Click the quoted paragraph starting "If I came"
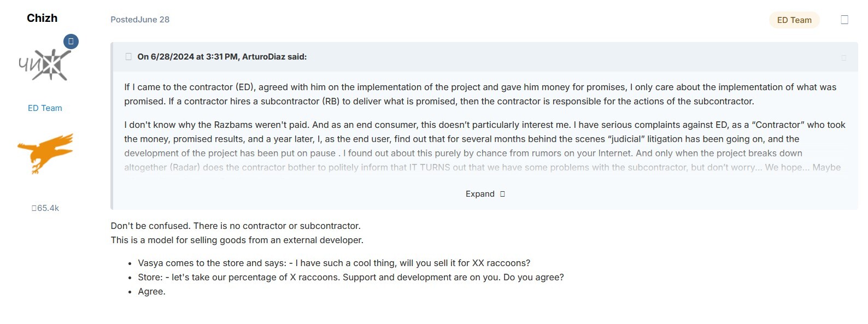 pyautogui.click(x=480, y=94)
